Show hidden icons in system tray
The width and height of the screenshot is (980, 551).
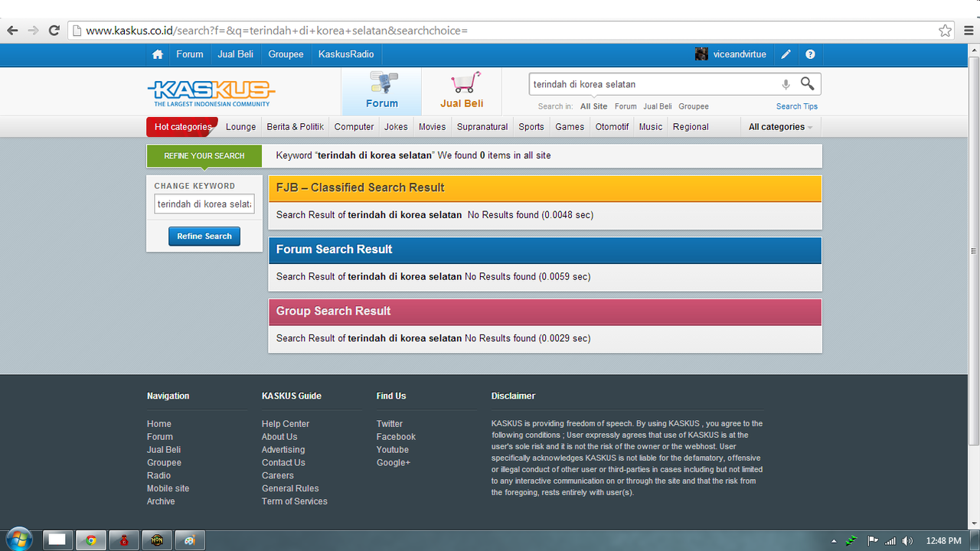834,541
